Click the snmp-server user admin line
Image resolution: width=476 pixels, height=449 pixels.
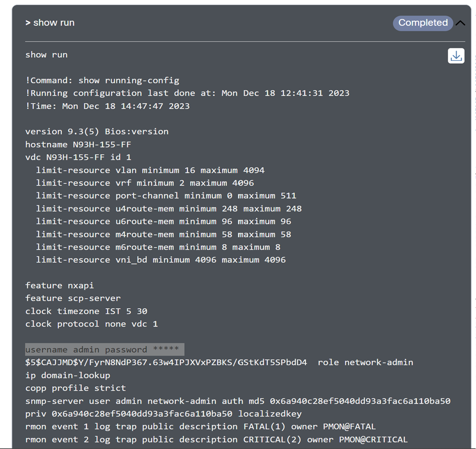coord(238,401)
